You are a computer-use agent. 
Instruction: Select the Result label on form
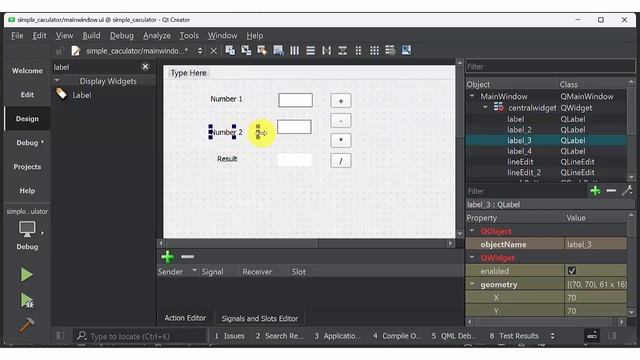click(227, 159)
